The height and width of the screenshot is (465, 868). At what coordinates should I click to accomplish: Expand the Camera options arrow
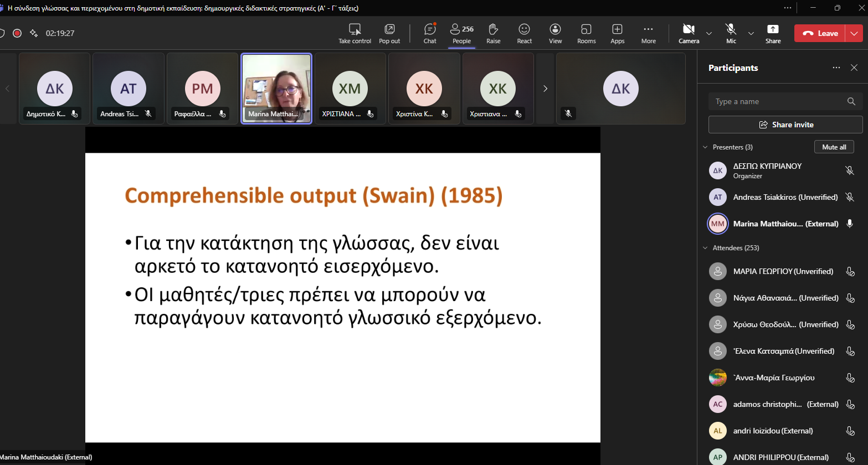pyautogui.click(x=709, y=33)
